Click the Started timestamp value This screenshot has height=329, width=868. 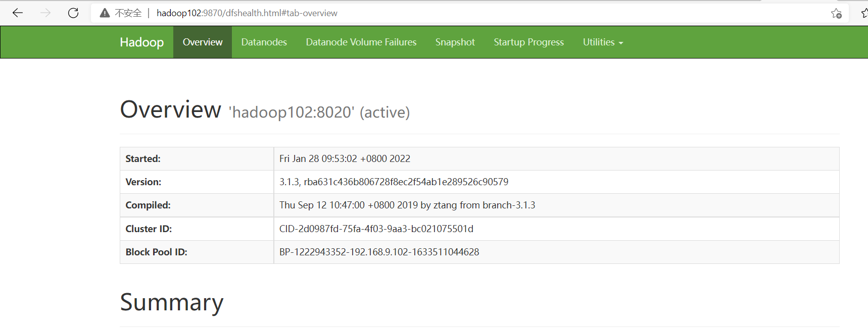click(345, 158)
